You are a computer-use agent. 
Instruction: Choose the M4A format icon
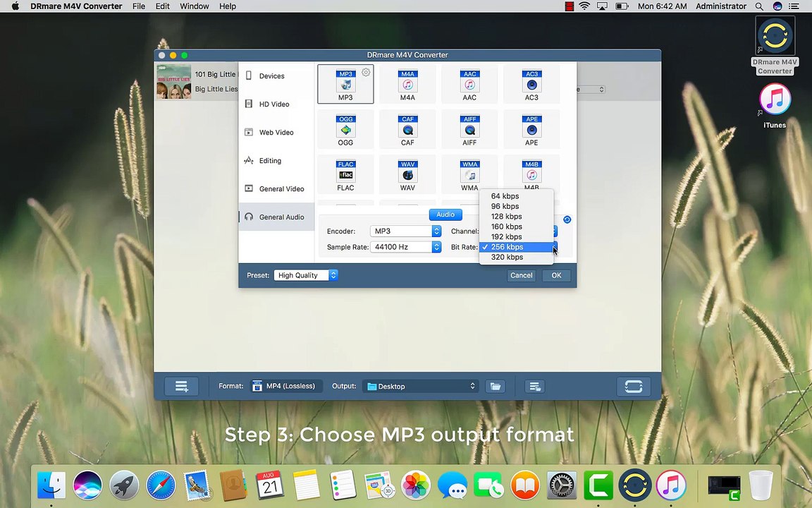(407, 84)
